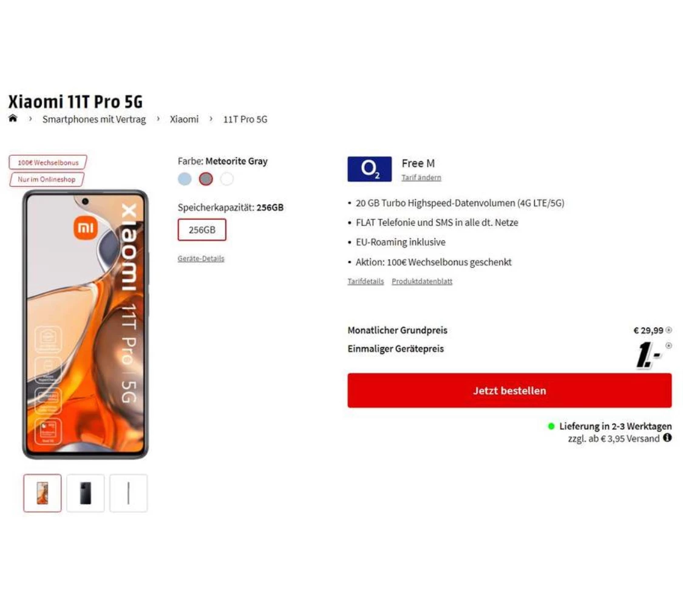Choose the 256GB storage option
This screenshot has height=616, width=683.
pos(202,230)
